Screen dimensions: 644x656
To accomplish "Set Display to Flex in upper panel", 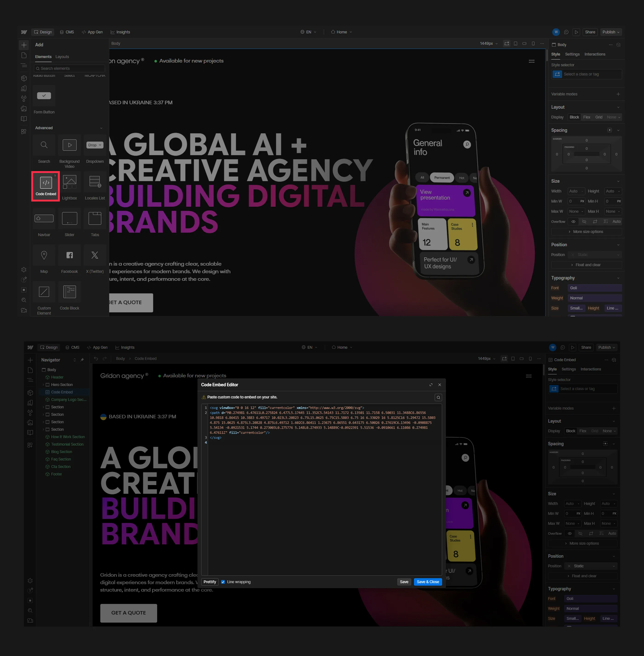I will [586, 117].
